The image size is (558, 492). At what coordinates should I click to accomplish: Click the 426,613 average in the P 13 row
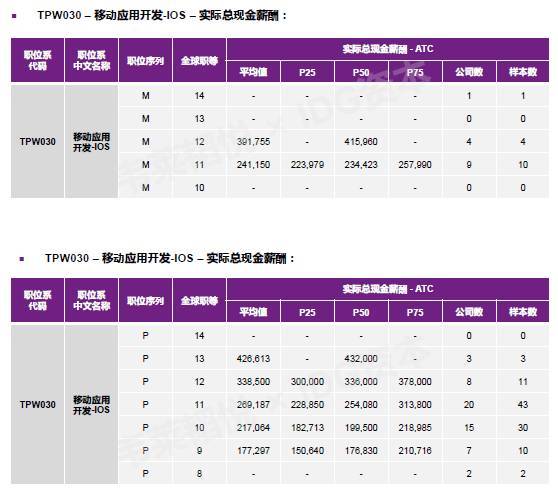point(253,359)
